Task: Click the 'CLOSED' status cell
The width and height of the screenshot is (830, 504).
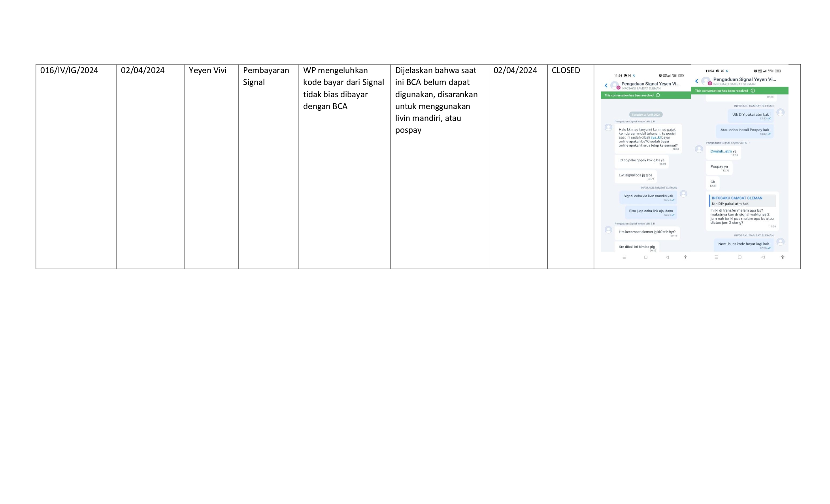Action: click(570, 166)
